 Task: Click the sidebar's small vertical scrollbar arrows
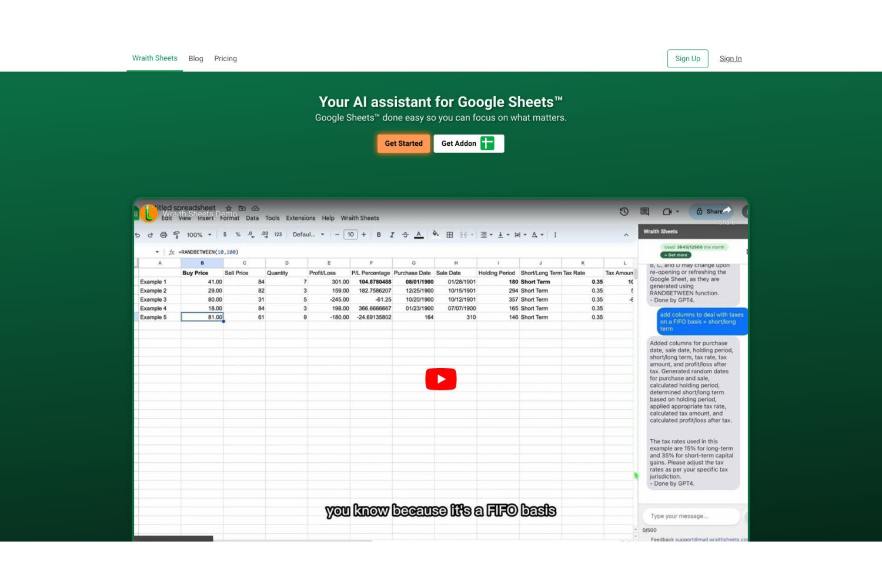(635, 533)
